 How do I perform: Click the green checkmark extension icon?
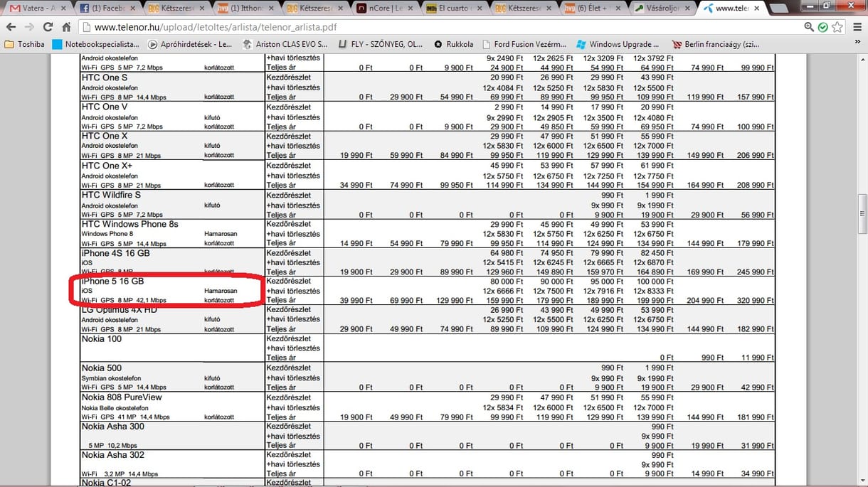click(x=823, y=27)
